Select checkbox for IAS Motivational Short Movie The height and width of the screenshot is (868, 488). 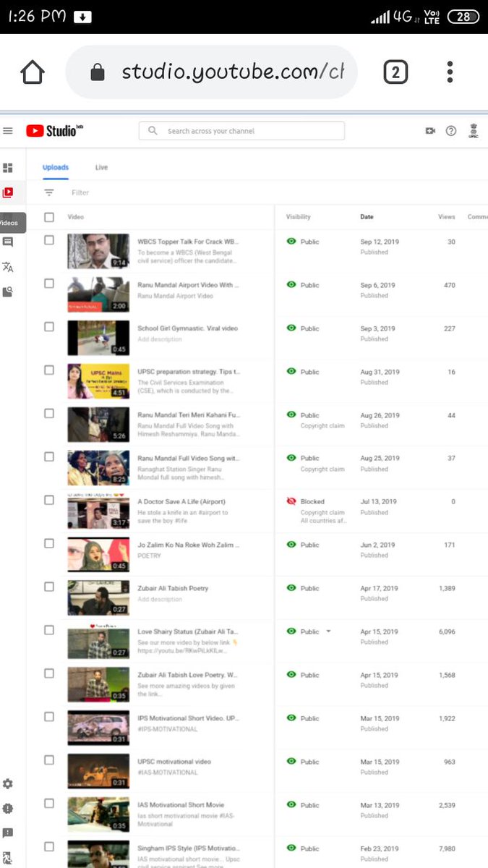click(49, 804)
